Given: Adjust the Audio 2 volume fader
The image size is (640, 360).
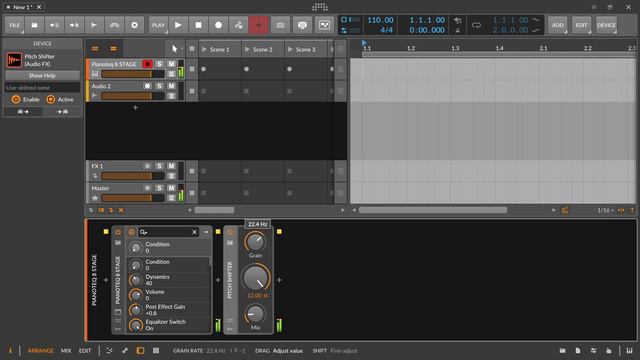Looking at the screenshot, I should (x=133, y=96).
